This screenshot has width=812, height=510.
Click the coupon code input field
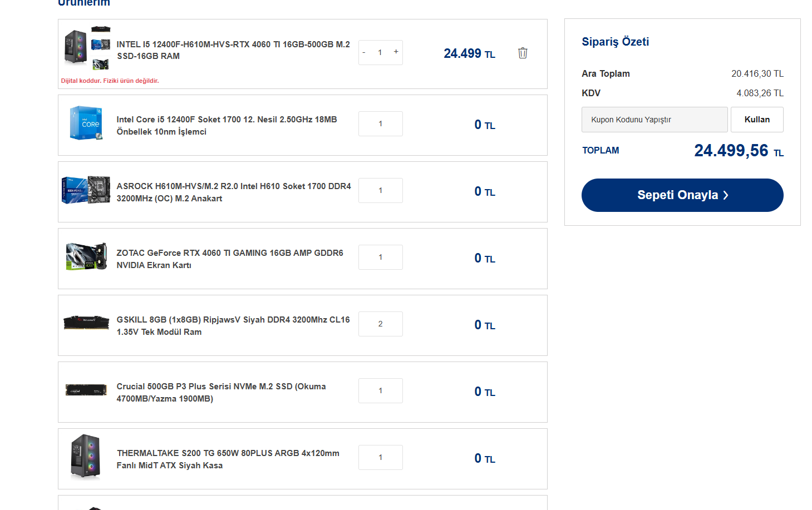click(654, 120)
